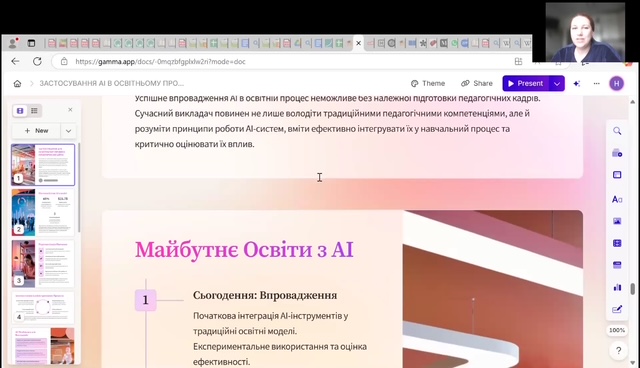Image resolution: width=640 pixels, height=368 pixels.
Task: Open the help question mark button
Action: click(618, 350)
